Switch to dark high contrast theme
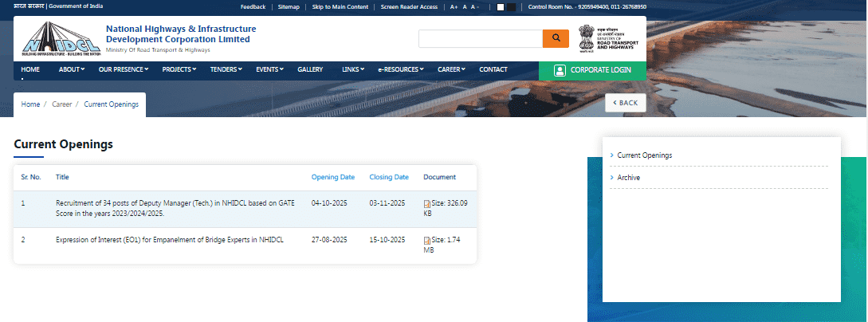The image size is (868, 322). coord(511,6)
